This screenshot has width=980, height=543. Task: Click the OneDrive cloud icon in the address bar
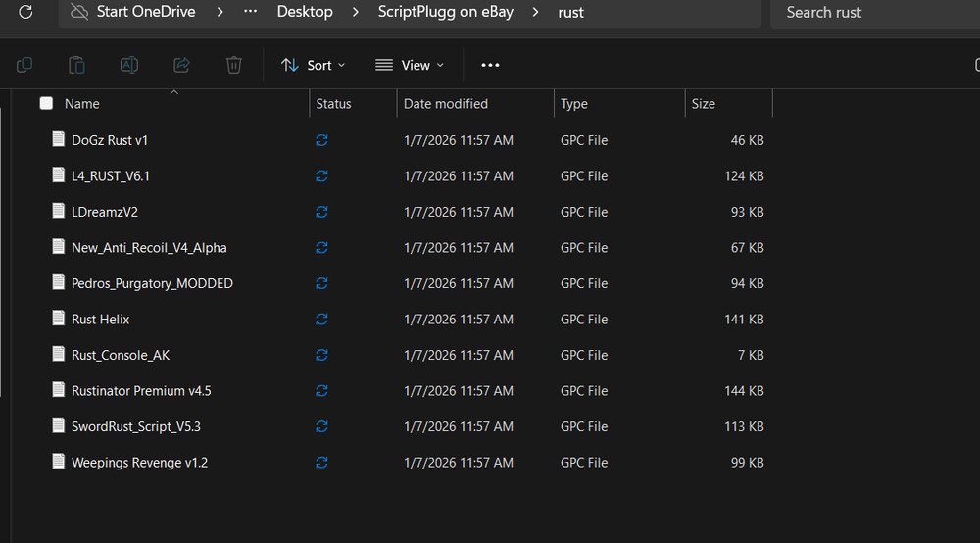coord(78,13)
